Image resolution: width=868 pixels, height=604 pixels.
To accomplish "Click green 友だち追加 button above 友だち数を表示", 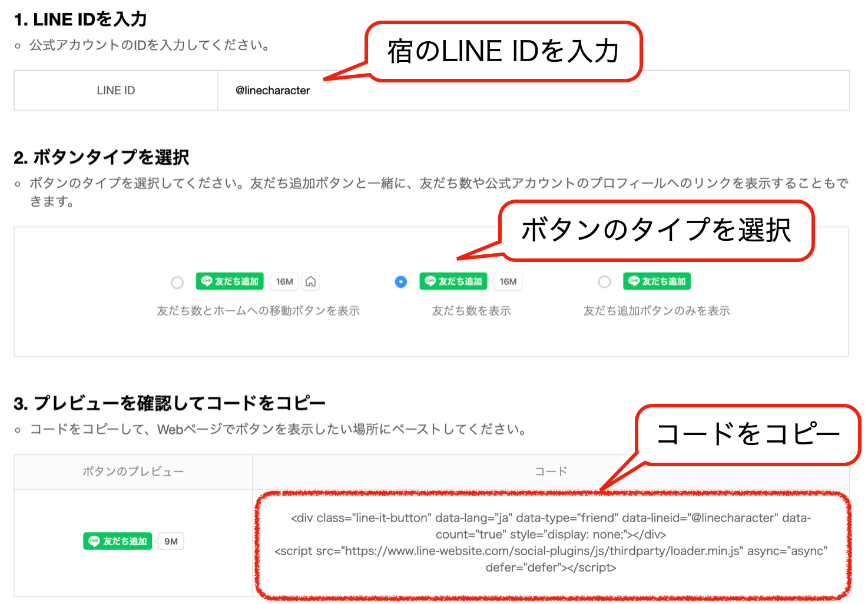I will tap(453, 281).
